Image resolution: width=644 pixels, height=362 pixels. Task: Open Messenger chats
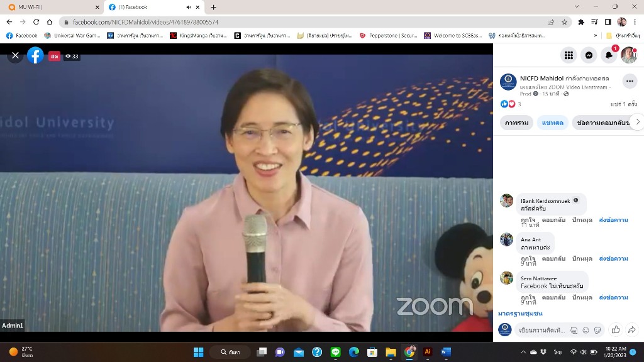589,55
